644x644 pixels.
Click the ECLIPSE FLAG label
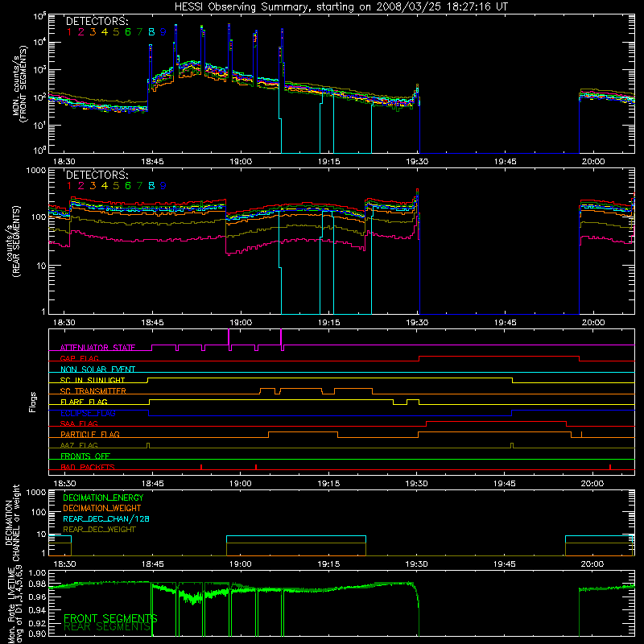(88, 413)
